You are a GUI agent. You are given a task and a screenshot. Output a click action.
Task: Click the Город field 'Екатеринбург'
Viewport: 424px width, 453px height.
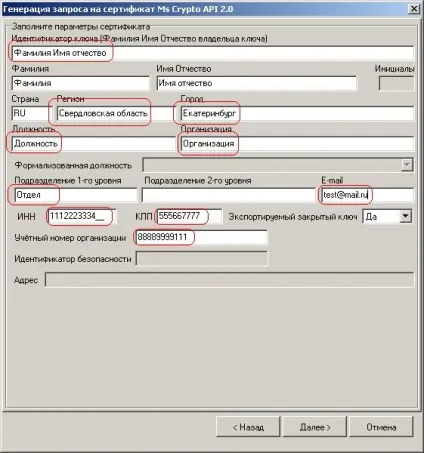(x=297, y=113)
